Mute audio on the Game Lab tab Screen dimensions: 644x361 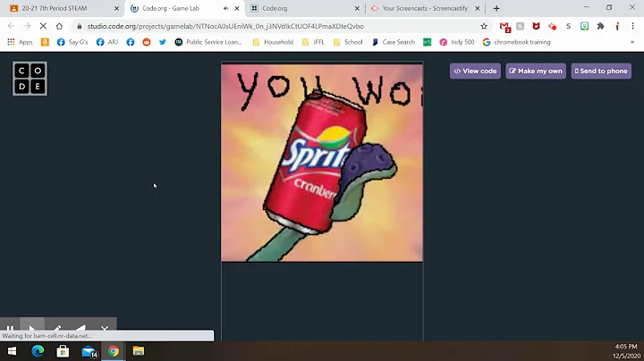(x=226, y=8)
